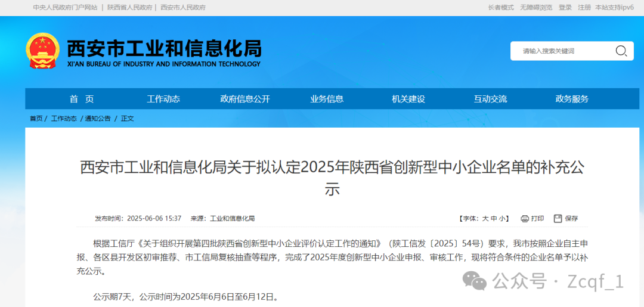Screen dimensions: 644x307
Task: Open the 西安市人民政府 top link
Action: pyautogui.click(x=183, y=7)
